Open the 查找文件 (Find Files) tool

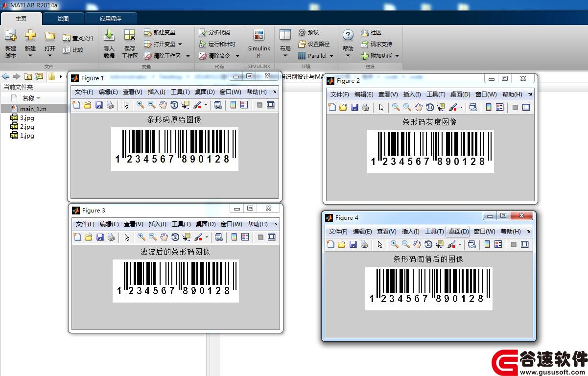click(x=78, y=38)
